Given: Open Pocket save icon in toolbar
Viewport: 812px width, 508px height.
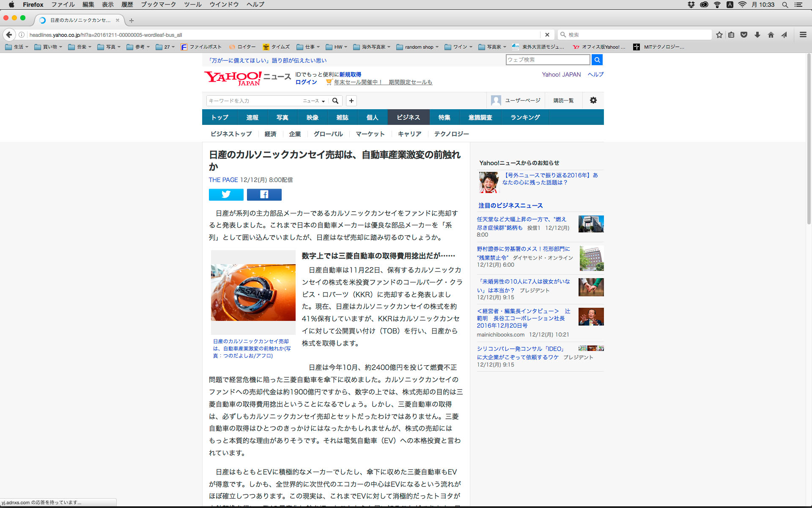Looking at the screenshot, I should pos(744,35).
